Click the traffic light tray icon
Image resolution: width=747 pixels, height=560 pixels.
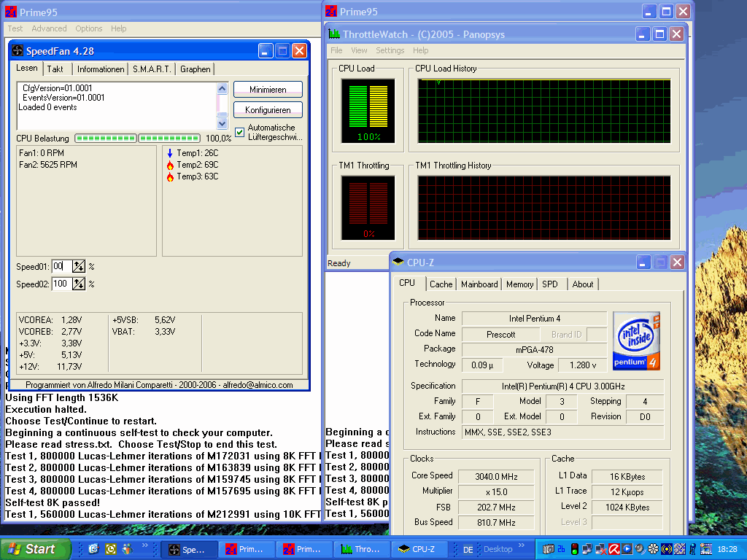pos(575,549)
